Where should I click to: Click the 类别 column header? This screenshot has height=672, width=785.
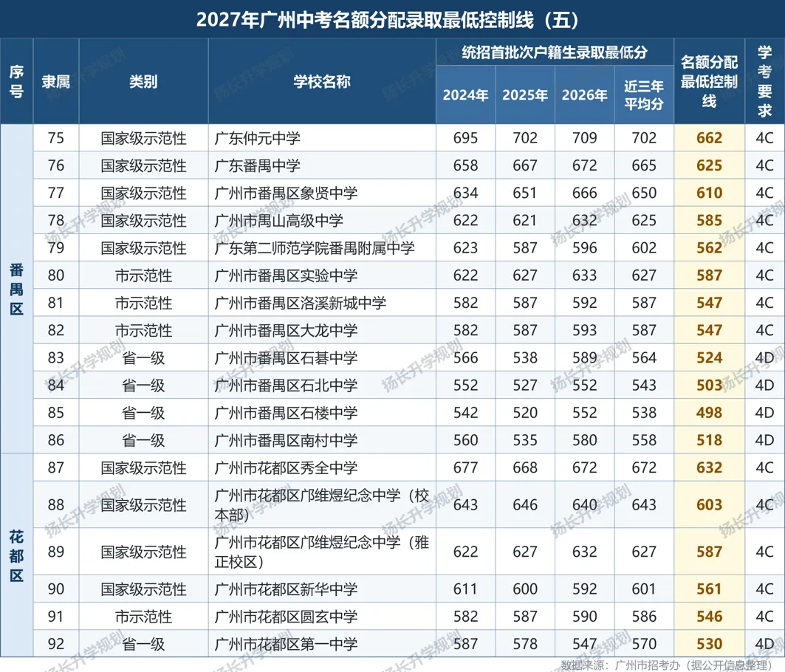pyautogui.click(x=143, y=82)
